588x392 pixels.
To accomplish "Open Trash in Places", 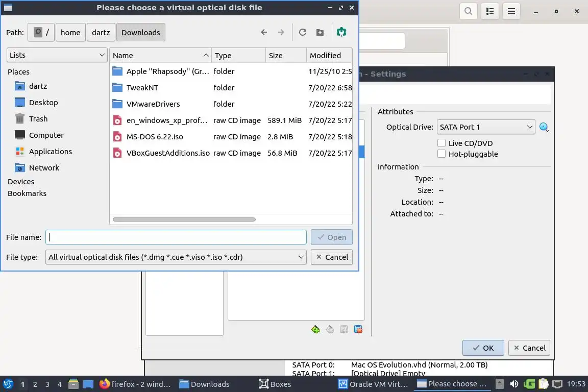I will 31,119.
